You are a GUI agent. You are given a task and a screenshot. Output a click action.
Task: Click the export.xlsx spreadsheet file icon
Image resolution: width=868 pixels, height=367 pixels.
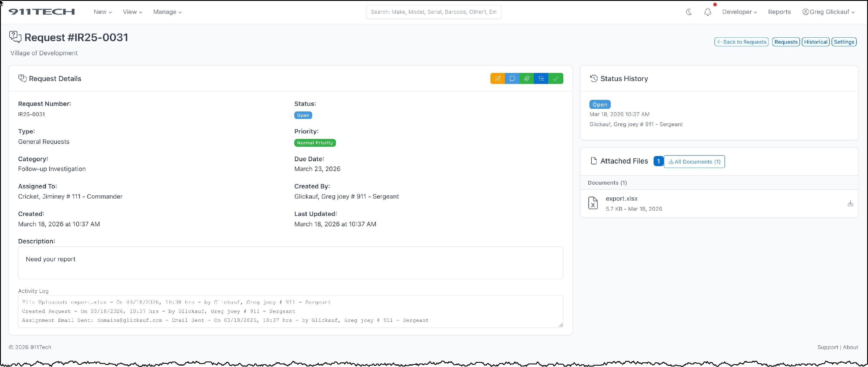tap(593, 203)
